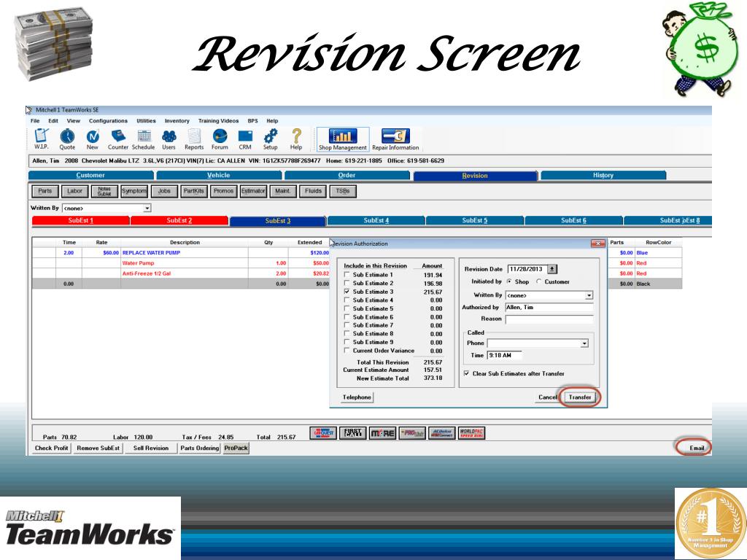The height and width of the screenshot is (560, 747).
Task: Open the Reports icon
Action: point(194,139)
